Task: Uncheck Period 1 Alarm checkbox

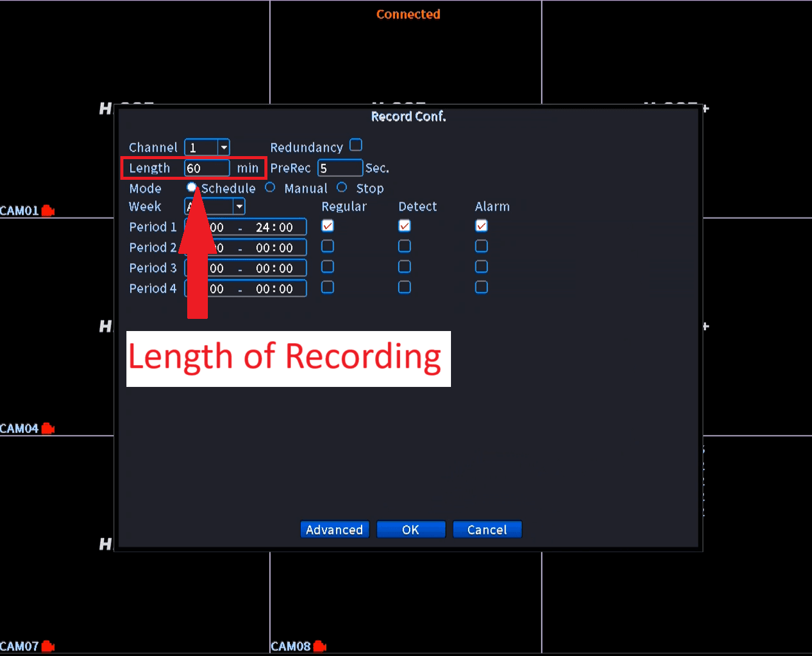Action: tap(481, 226)
